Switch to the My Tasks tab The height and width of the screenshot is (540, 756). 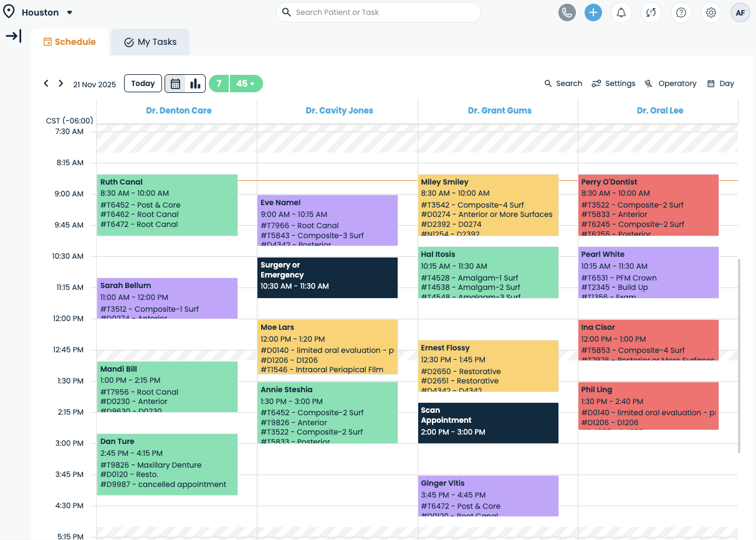pyautogui.click(x=150, y=42)
